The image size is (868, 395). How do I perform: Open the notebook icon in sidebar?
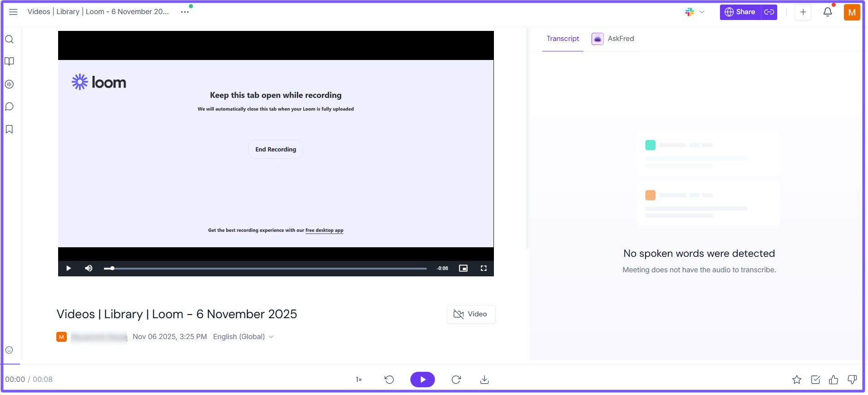pos(9,61)
